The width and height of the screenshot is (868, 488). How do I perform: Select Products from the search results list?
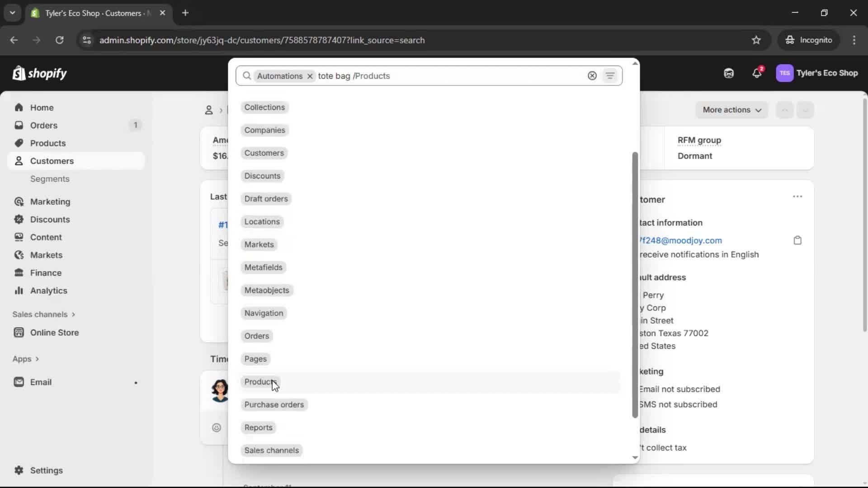(x=260, y=382)
